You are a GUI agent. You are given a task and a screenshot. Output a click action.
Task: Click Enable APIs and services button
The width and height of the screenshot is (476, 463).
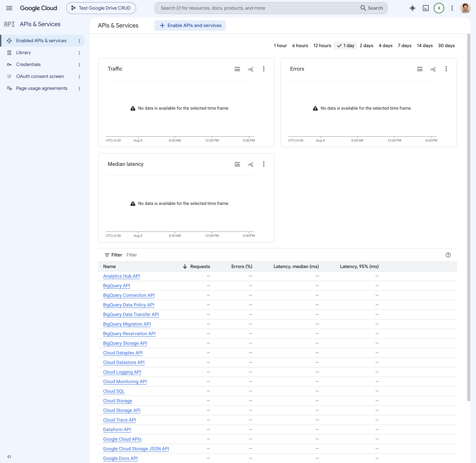click(x=190, y=25)
